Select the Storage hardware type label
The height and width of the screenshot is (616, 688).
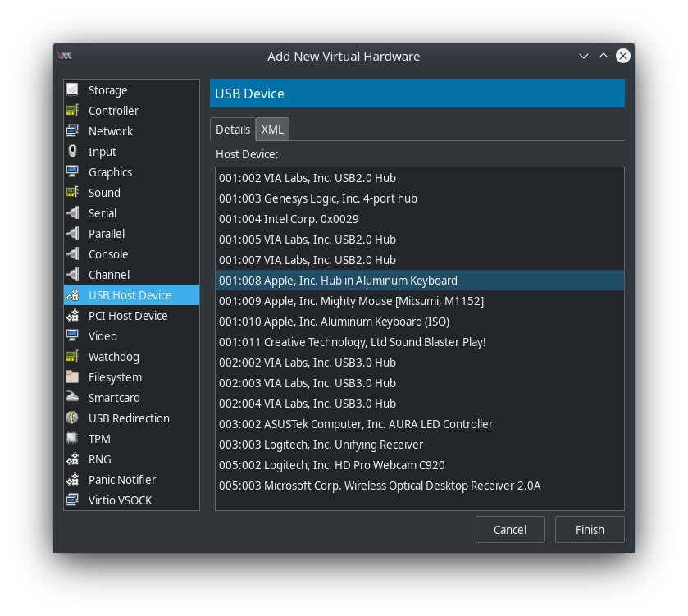[x=108, y=90]
